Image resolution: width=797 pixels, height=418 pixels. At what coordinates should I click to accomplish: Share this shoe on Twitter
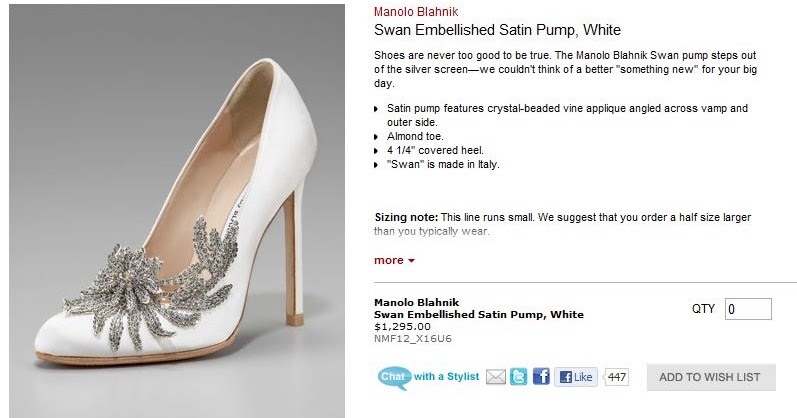(x=518, y=377)
